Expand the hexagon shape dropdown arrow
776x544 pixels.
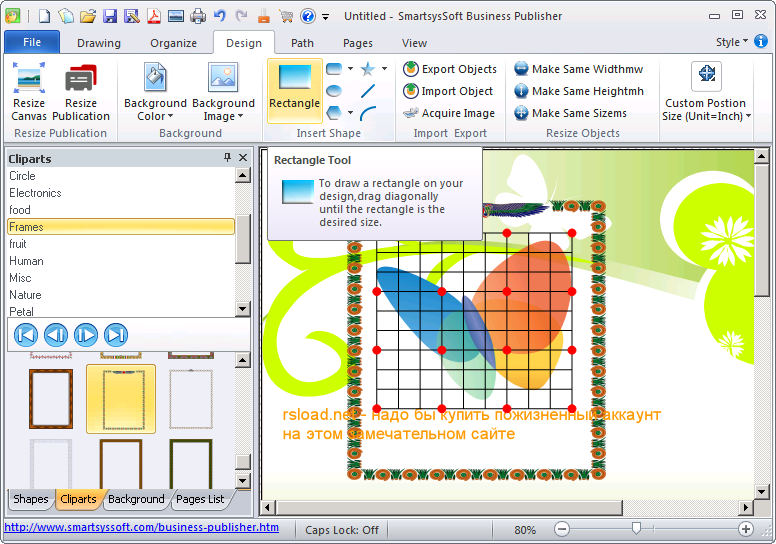tap(350, 113)
